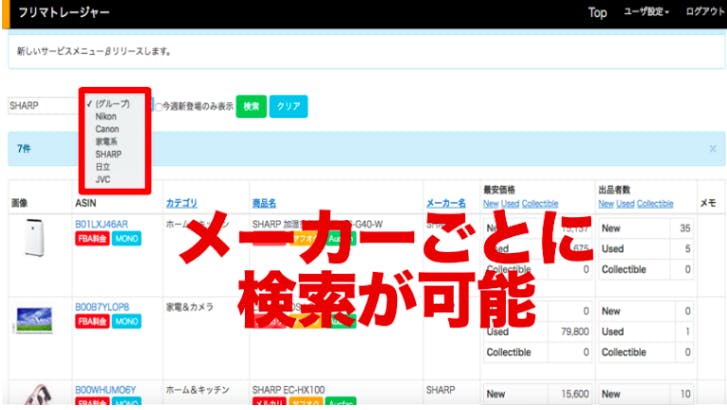Toggle 今週新登場のみ表示 checkbox
Viewport: 727px width, 410px height.
[x=158, y=106]
